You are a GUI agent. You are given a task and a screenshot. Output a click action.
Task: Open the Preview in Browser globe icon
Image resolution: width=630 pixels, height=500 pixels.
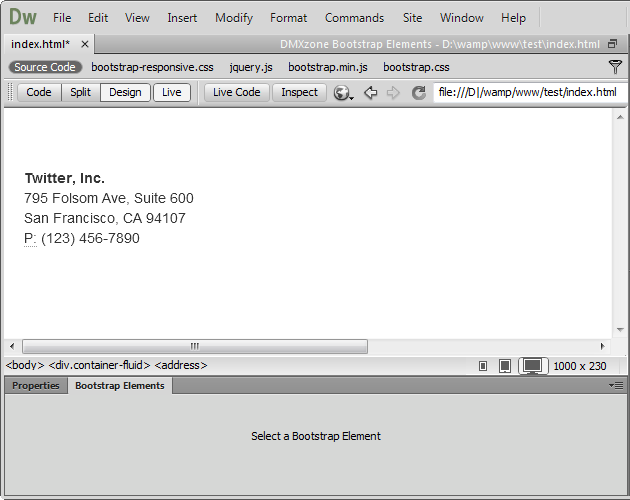(x=343, y=93)
